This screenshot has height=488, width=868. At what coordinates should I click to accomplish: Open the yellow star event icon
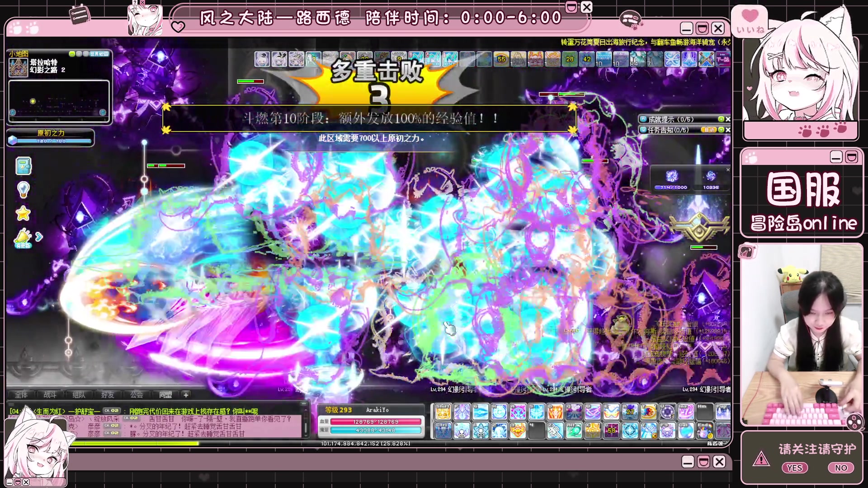click(23, 213)
